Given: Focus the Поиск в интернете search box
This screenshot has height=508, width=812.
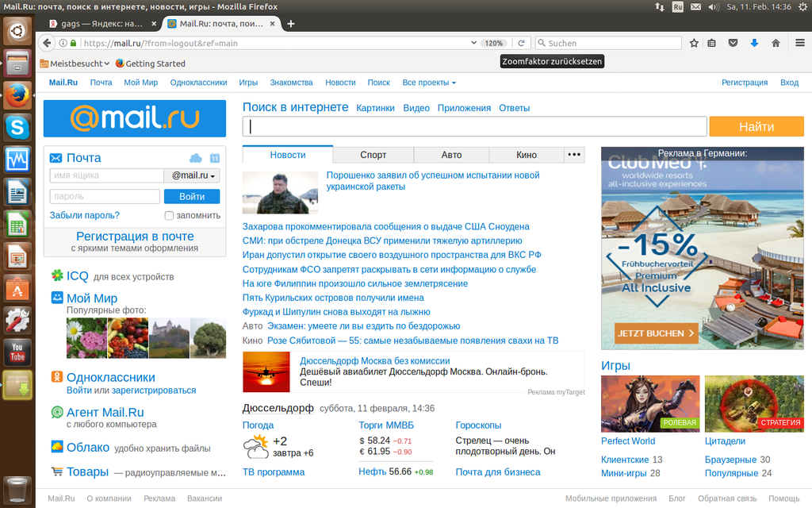Looking at the screenshot, I should click(474, 126).
